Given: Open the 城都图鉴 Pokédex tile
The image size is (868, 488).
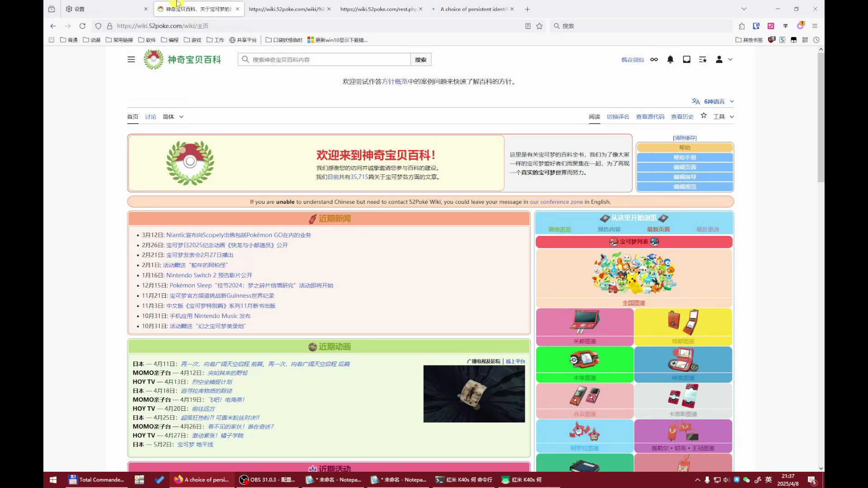Looking at the screenshot, I should [x=683, y=327].
